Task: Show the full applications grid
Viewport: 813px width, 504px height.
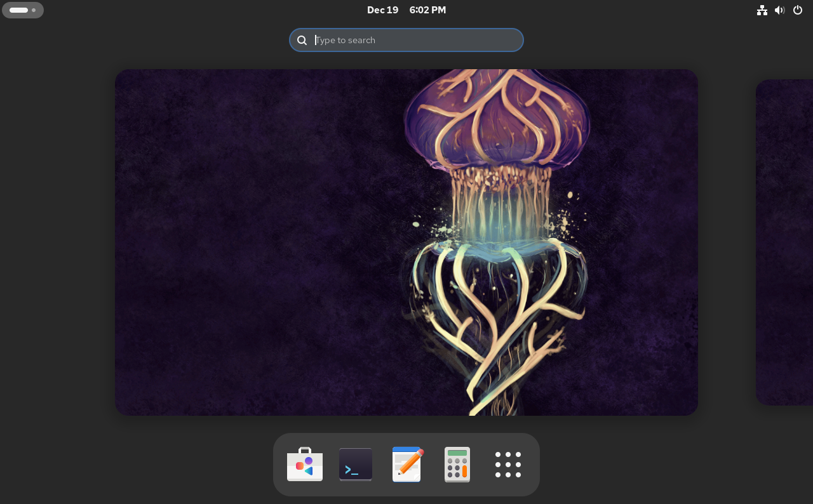Action: [507, 464]
